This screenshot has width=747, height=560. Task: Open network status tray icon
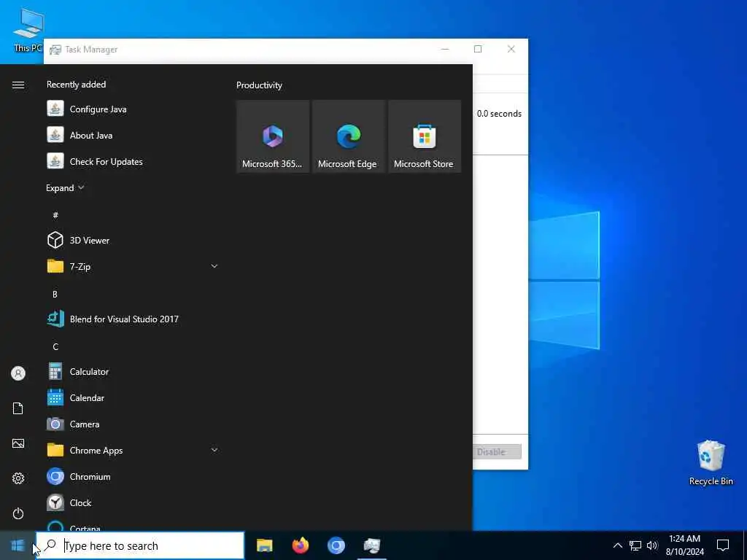click(x=635, y=545)
